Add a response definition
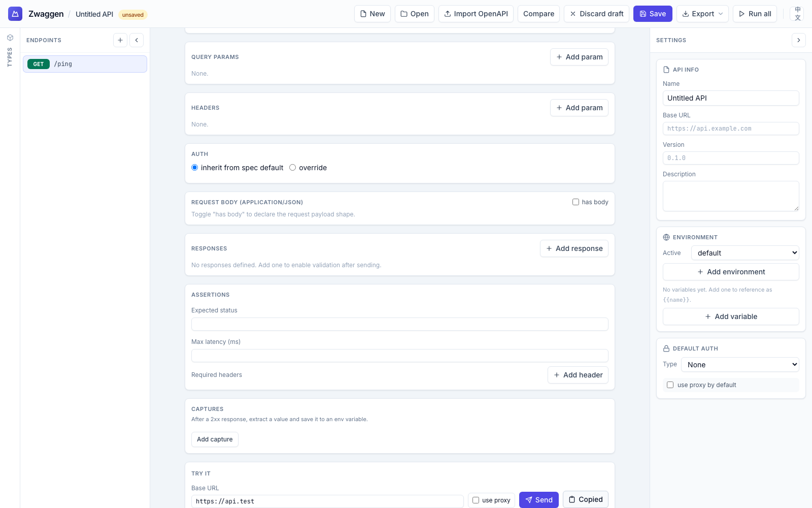The width and height of the screenshot is (812, 508). click(574, 248)
